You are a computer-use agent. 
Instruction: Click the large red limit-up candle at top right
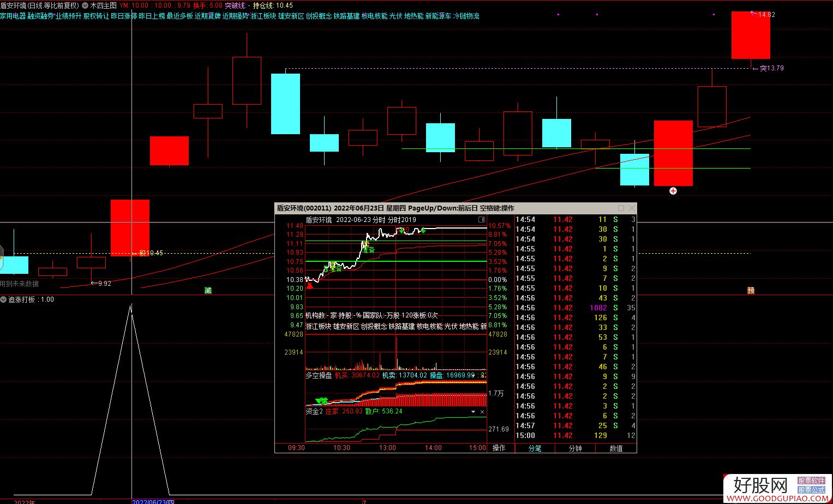(751, 35)
